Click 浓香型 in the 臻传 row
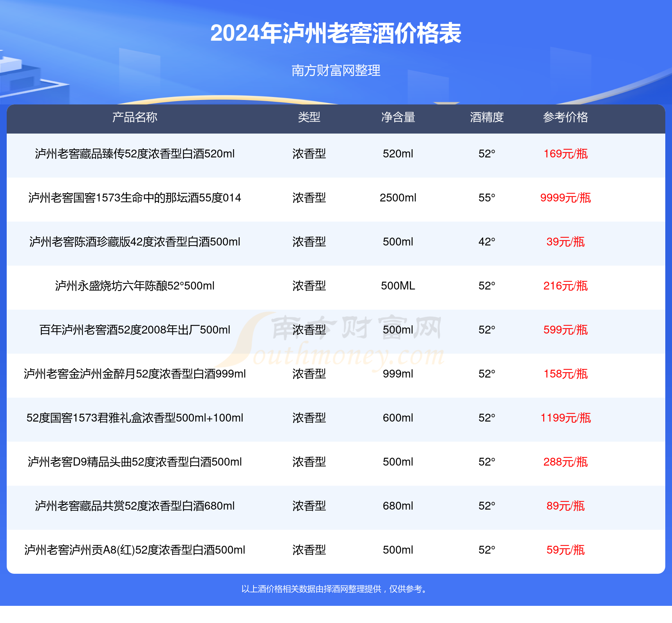This screenshot has height=623, width=672. [x=309, y=154]
